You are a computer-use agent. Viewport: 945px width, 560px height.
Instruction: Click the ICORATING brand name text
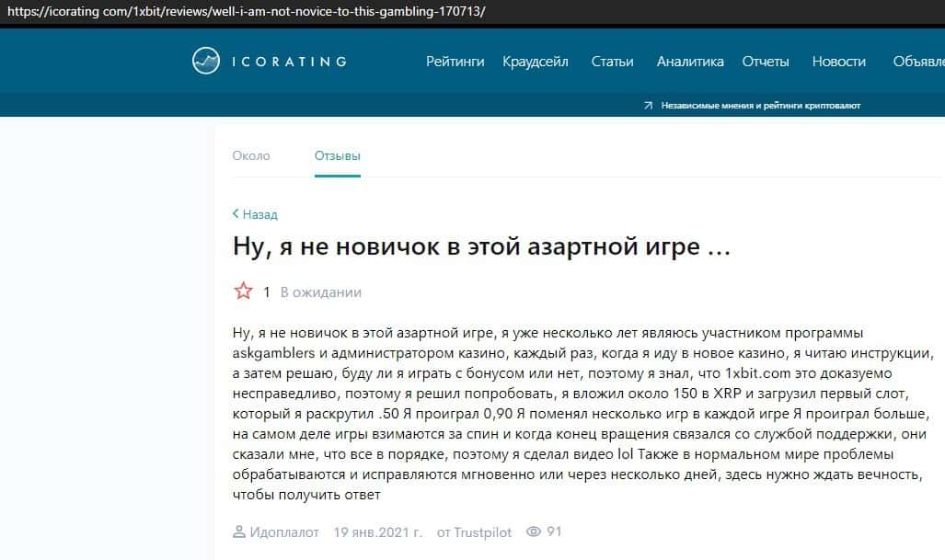coord(289,62)
